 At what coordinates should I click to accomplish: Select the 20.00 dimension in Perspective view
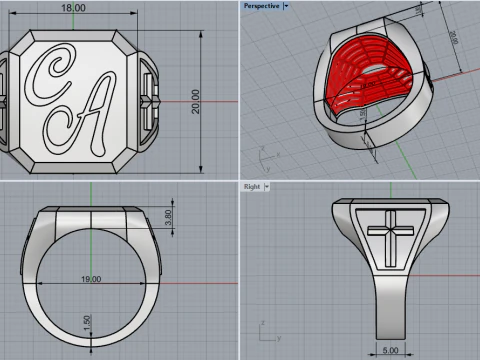pyautogui.click(x=453, y=37)
